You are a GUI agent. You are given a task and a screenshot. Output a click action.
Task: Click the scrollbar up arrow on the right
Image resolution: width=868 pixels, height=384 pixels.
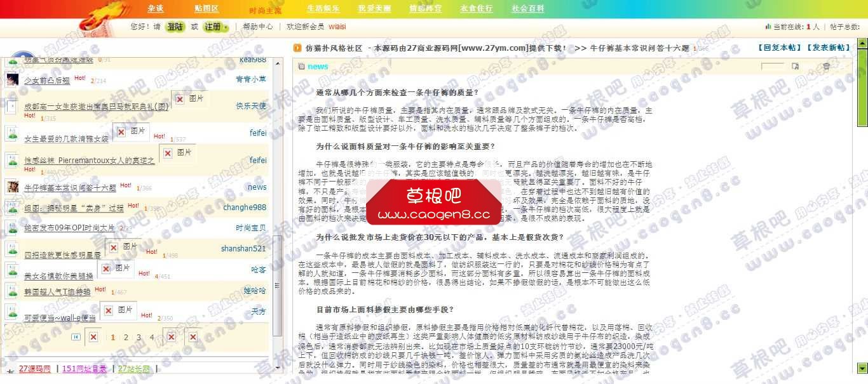point(862,44)
